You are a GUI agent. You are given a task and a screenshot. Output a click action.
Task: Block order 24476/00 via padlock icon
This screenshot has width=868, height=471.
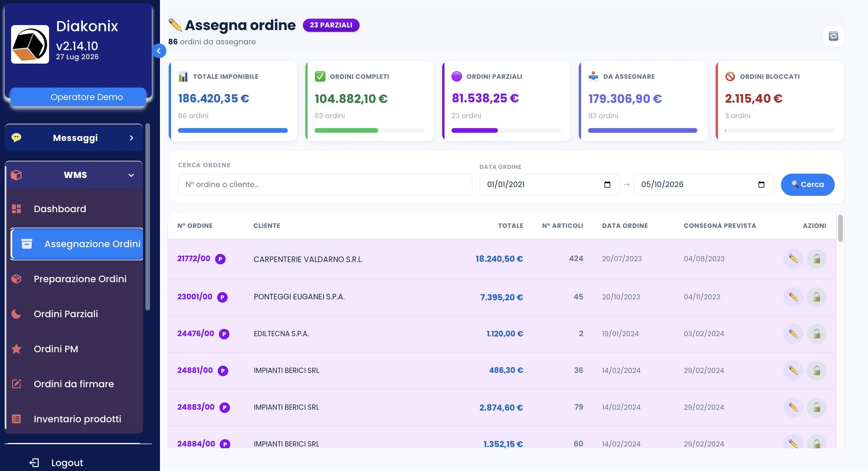click(816, 334)
